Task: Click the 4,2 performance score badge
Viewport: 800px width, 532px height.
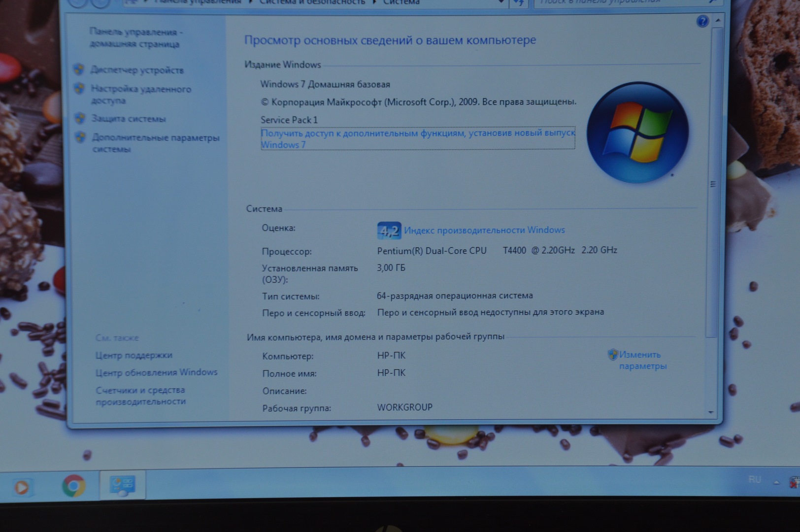Action: (389, 231)
